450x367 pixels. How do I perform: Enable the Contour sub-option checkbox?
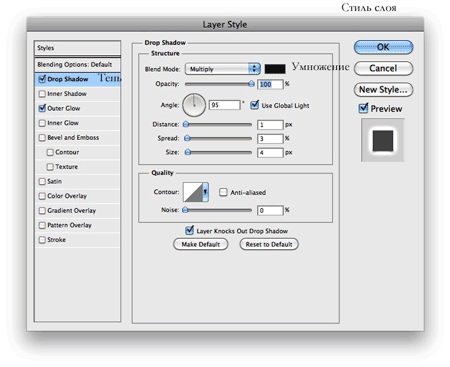click(x=50, y=152)
